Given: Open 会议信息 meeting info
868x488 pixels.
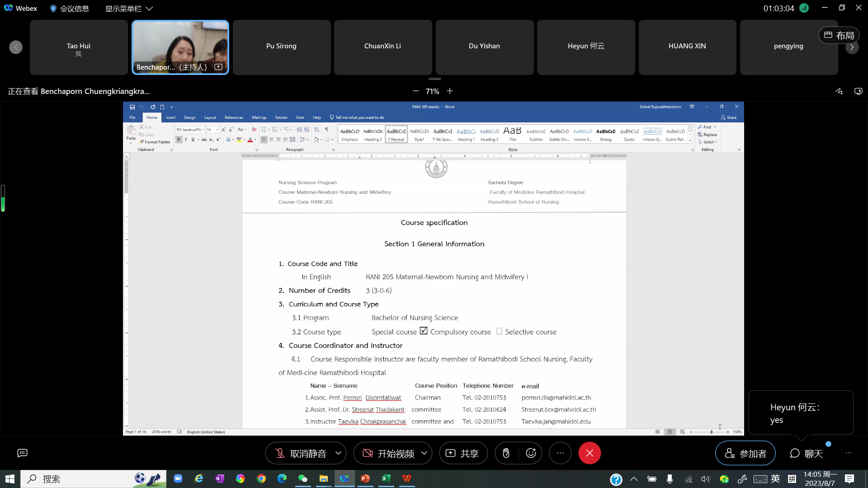Looking at the screenshot, I should 69,9.
